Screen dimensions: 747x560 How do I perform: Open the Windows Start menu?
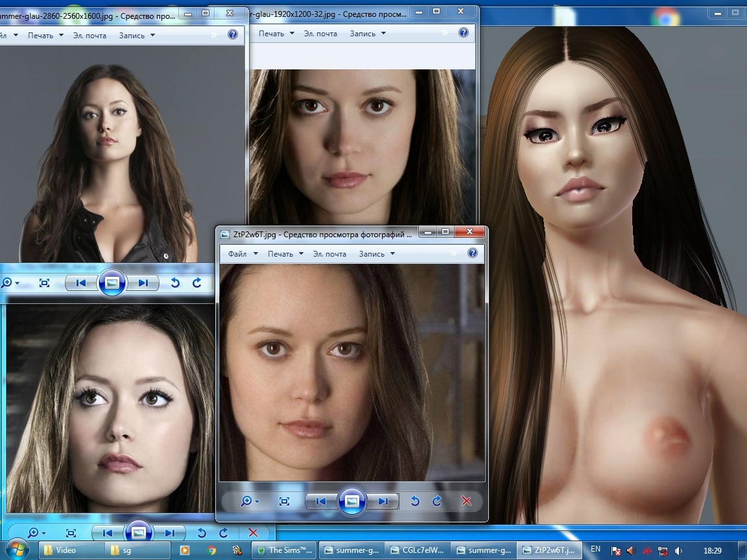17,550
